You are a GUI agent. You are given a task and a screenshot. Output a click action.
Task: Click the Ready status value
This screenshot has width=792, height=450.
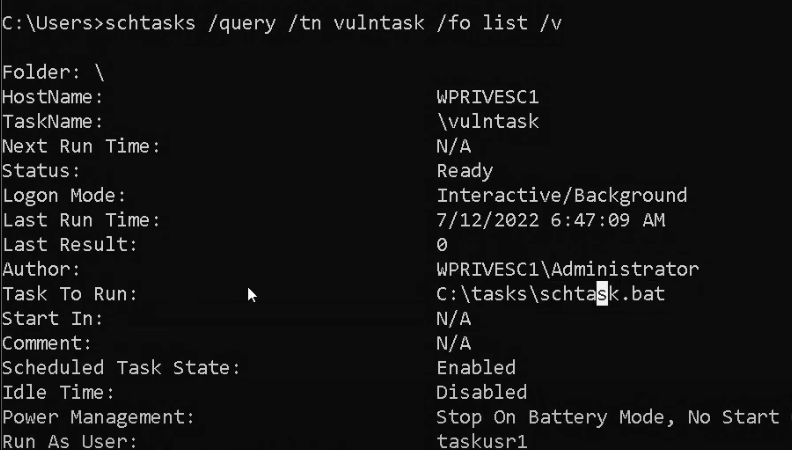[x=464, y=171]
